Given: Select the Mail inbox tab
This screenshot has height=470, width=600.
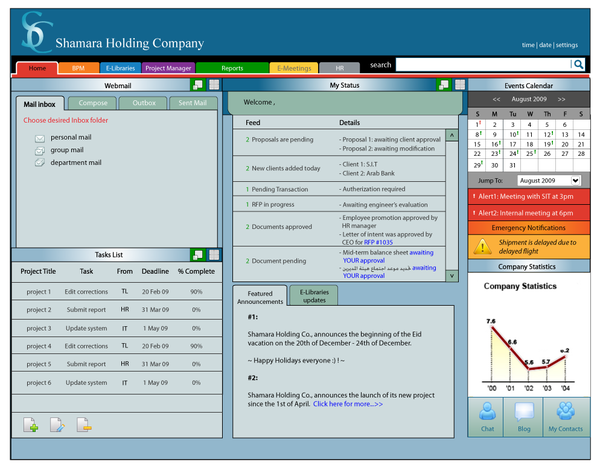Looking at the screenshot, I should 40,104.
